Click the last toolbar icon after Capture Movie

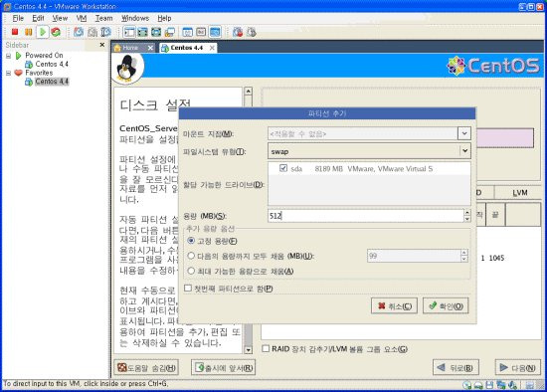pyautogui.click(x=252, y=32)
